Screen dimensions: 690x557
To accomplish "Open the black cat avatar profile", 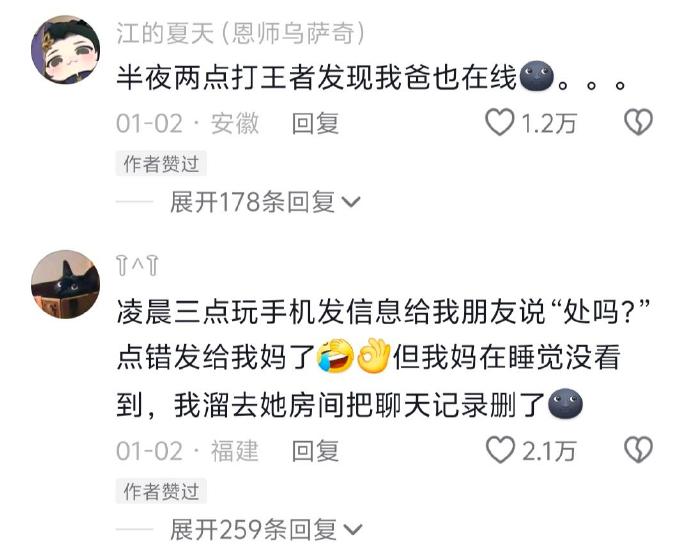I will (66, 285).
